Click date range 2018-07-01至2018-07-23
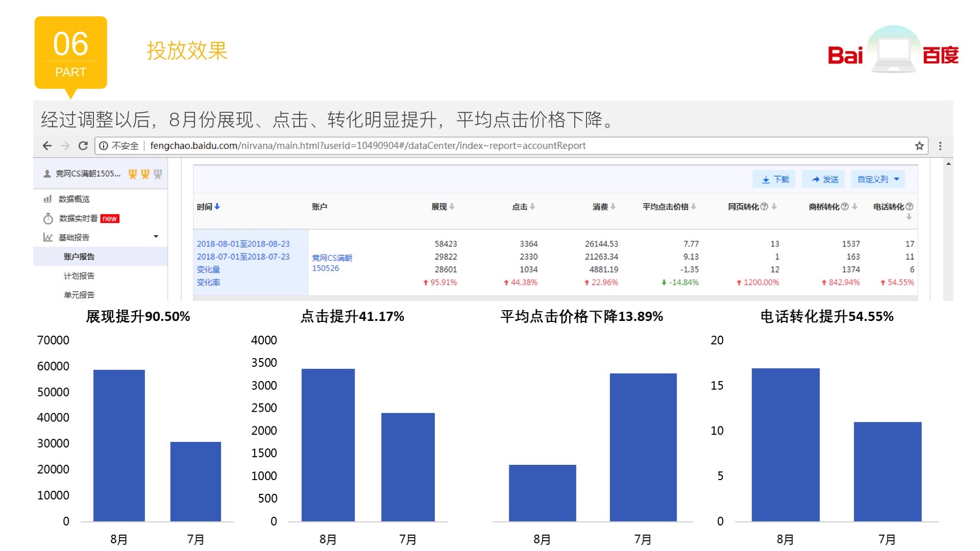Image resolution: width=980 pixels, height=551 pixels. [243, 257]
